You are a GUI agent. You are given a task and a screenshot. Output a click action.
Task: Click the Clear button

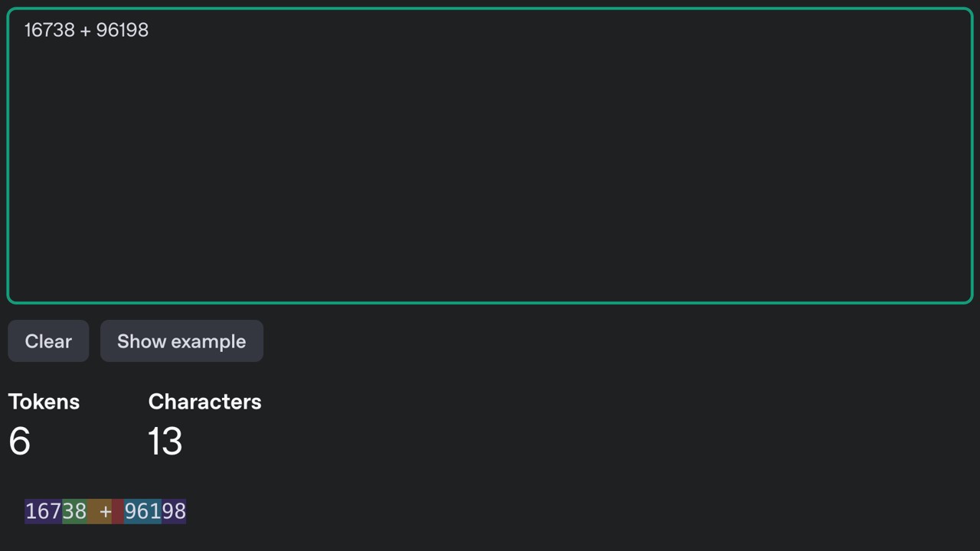coord(48,341)
